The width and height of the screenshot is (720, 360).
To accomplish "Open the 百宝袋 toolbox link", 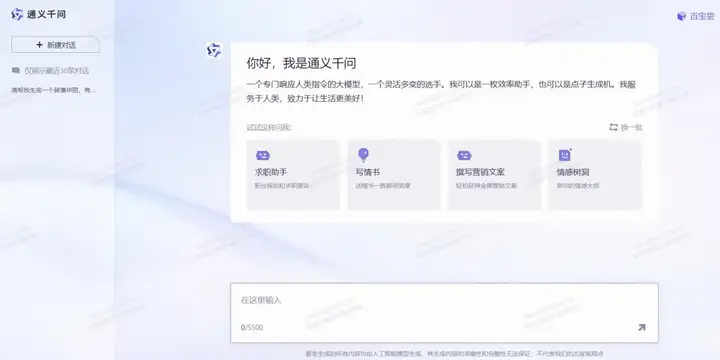I will point(696,16).
